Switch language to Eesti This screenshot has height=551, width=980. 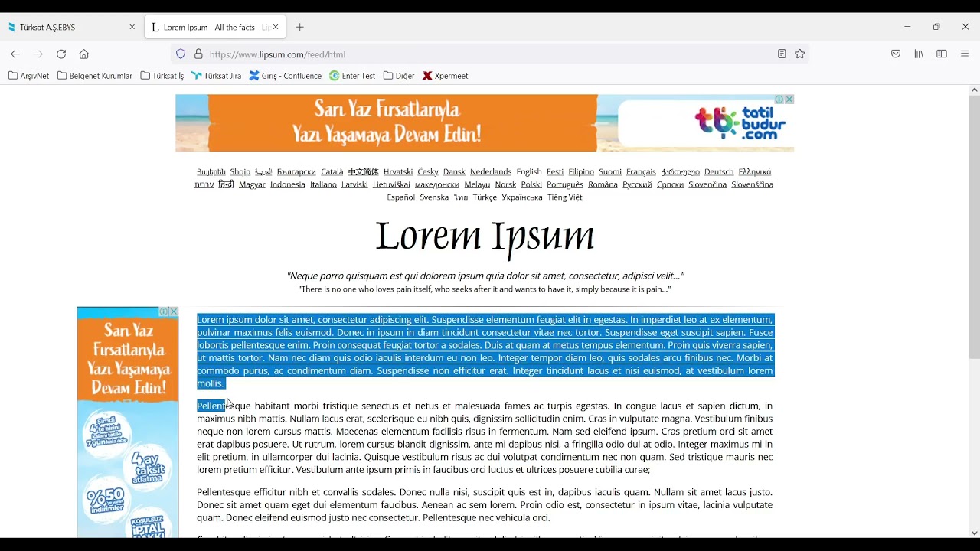[555, 172]
